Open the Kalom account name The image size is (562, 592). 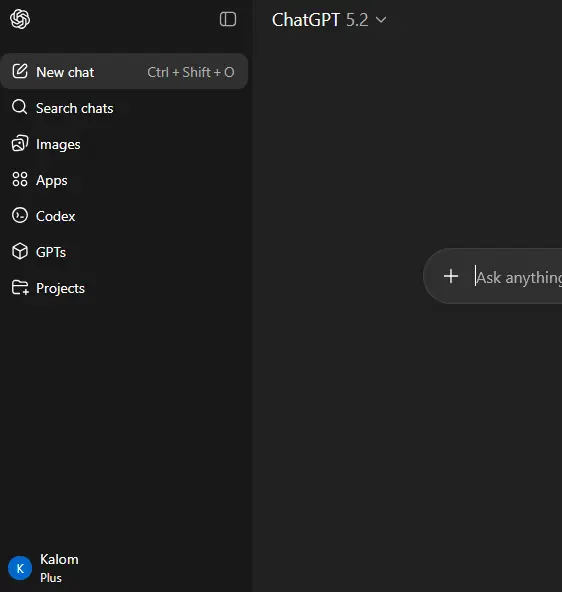pyautogui.click(x=59, y=559)
